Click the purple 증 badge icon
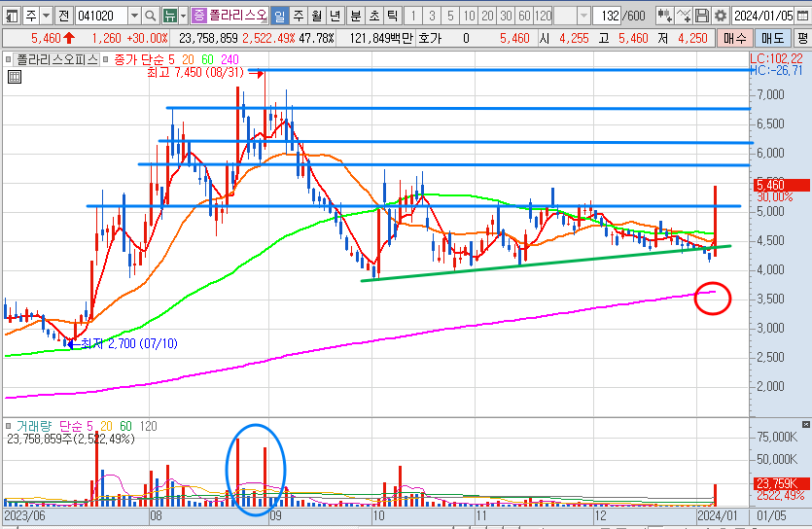This screenshot has height=529, width=812. [x=198, y=16]
